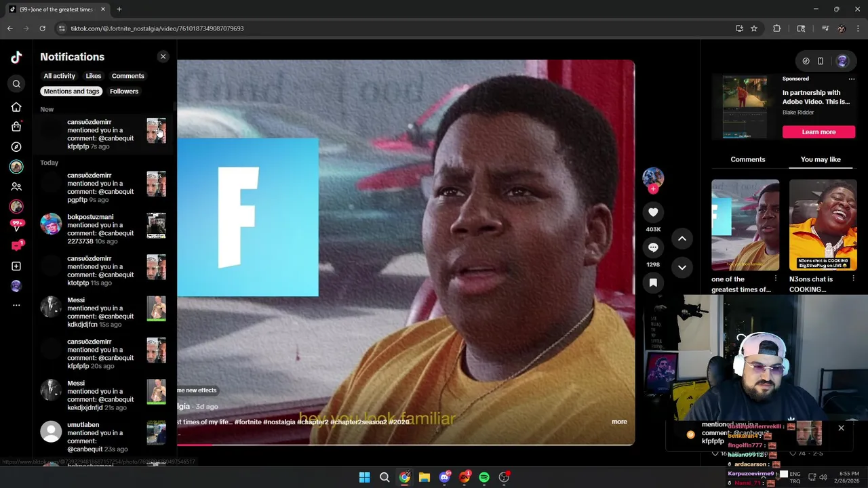Click the browser address bar URL

pos(157,28)
